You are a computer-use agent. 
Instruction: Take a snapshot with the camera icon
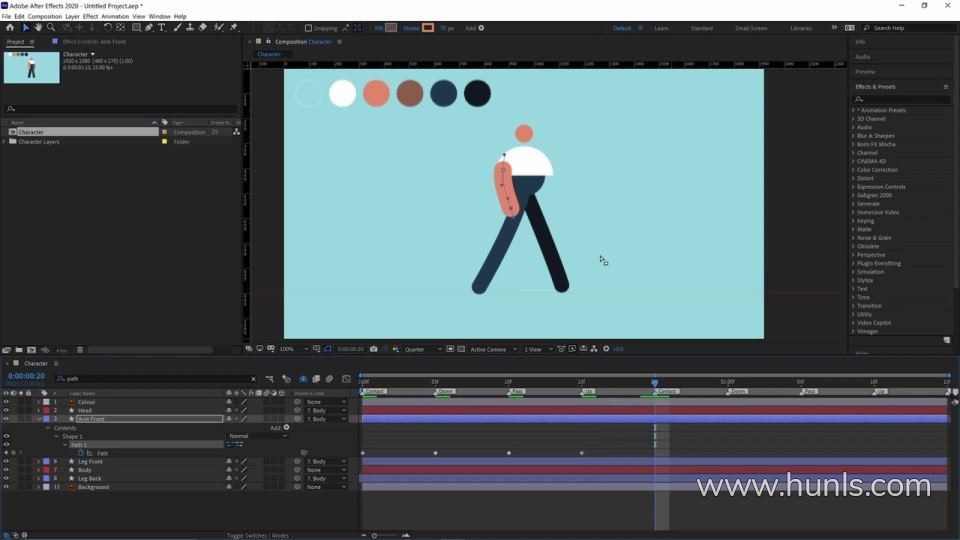coord(374,349)
